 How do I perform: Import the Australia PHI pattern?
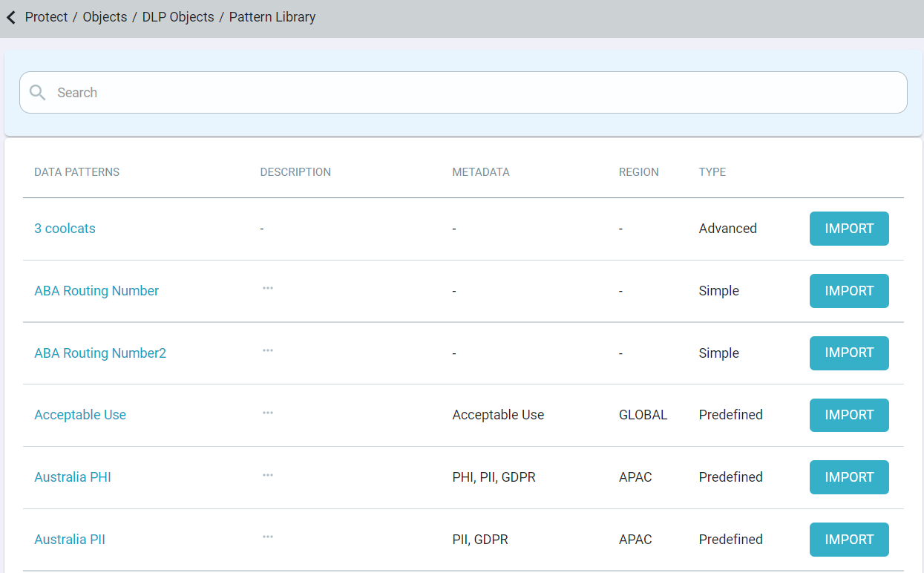click(849, 477)
